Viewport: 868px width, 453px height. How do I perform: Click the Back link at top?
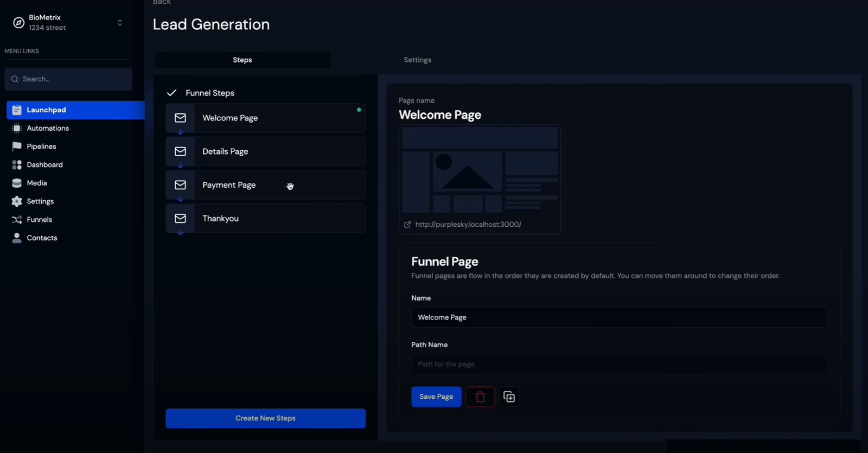tap(162, 2)
